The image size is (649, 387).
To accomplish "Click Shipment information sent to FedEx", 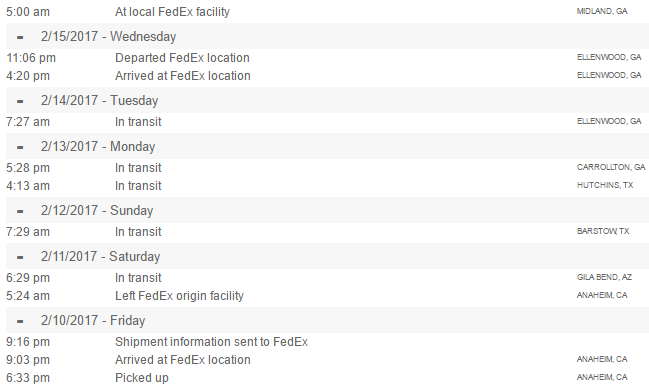I will pyautogui.click(x=212, y=341).
